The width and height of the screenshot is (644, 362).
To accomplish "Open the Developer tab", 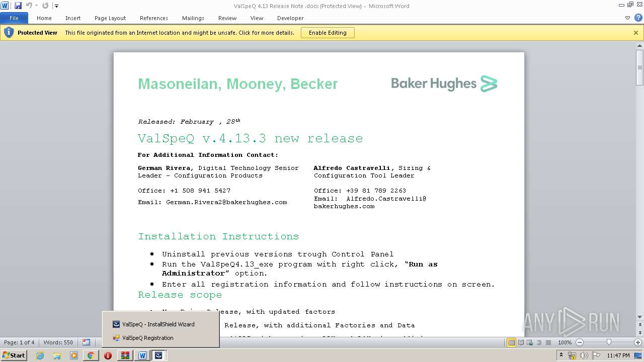I will 290,18.
